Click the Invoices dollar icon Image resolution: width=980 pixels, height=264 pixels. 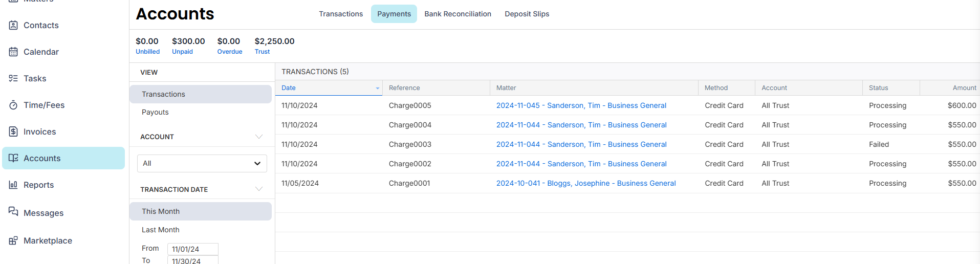point(13,131)
